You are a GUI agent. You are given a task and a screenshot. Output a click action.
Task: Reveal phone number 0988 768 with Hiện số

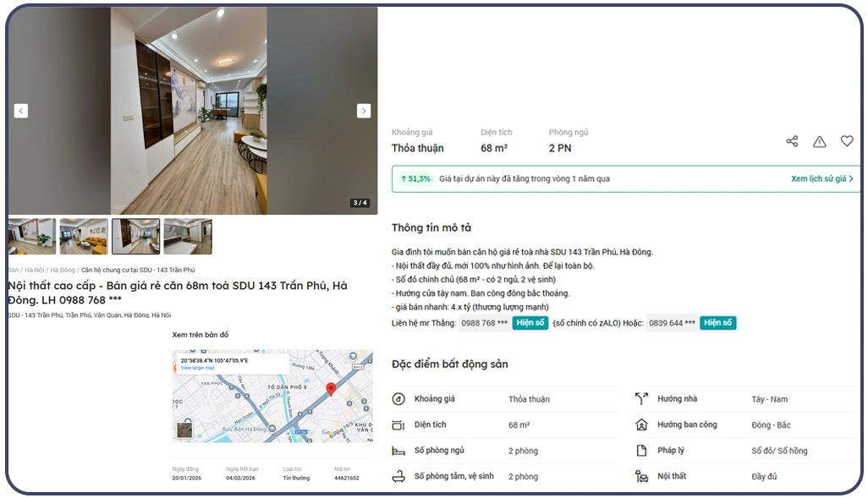[x=530, y=323]
